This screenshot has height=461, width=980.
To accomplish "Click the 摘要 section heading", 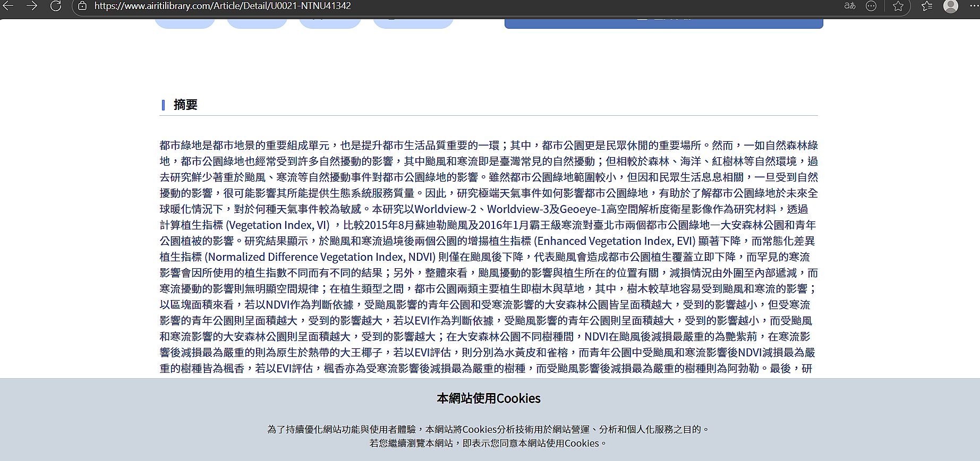I will (185, 105).
